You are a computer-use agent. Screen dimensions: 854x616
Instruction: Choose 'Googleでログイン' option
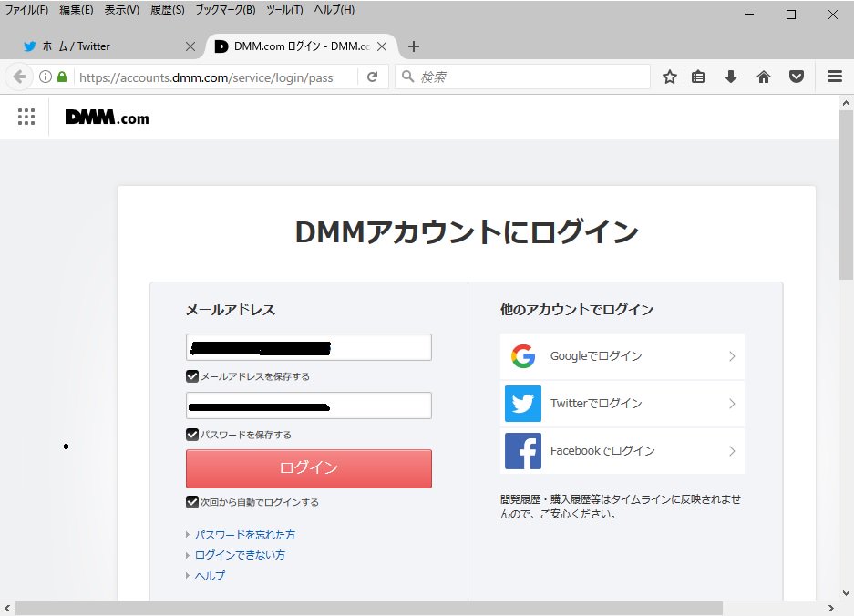tap(622, 356)
